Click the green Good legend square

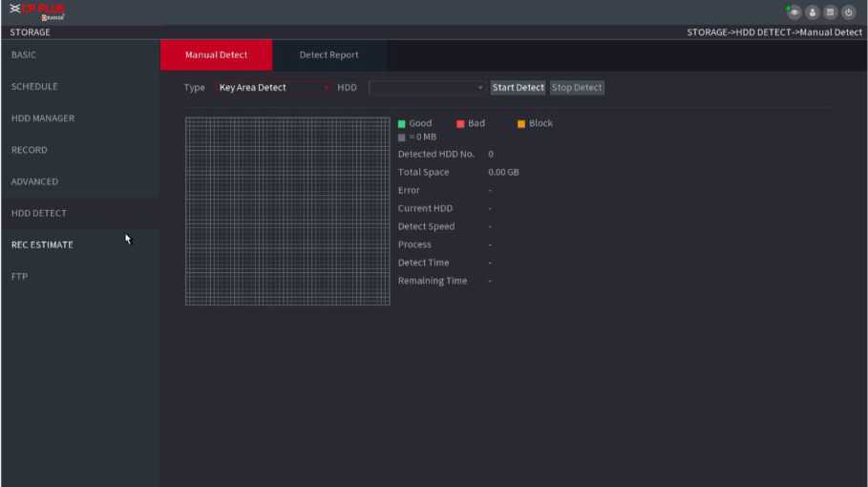(x=402, y=123)
